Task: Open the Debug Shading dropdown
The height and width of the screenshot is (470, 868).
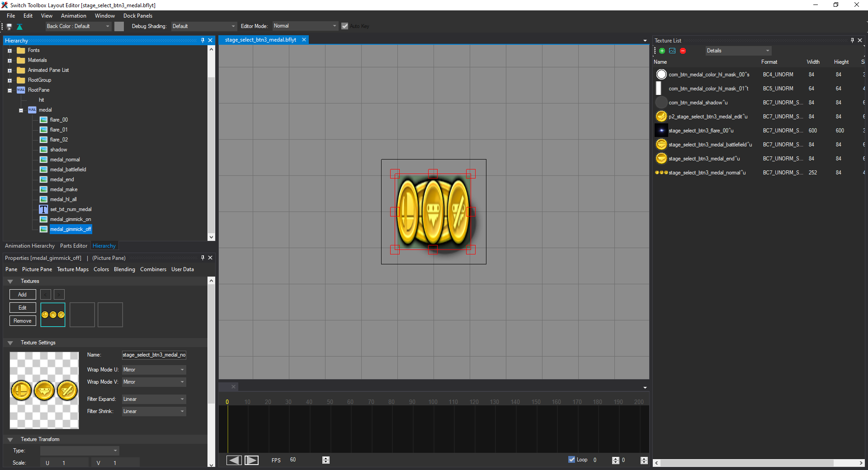Action: pos(204,26)
